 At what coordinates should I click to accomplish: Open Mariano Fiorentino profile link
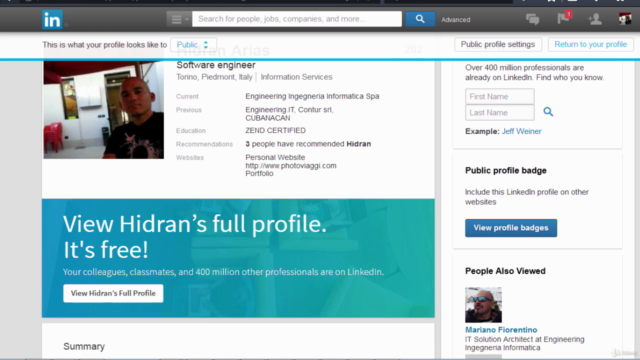click(501, 330)
